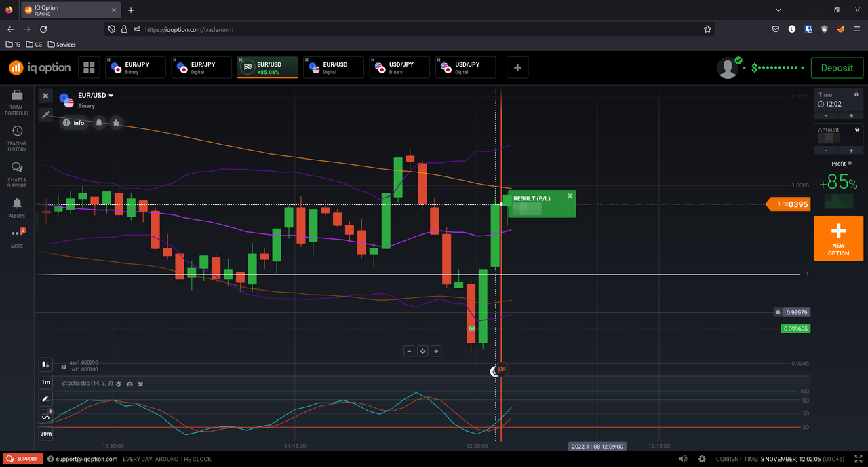Viewport: 868px width, 467px height.
Task: Decrease expiration Time with minus
Action: pyautogui.click(x=825, y=115)
